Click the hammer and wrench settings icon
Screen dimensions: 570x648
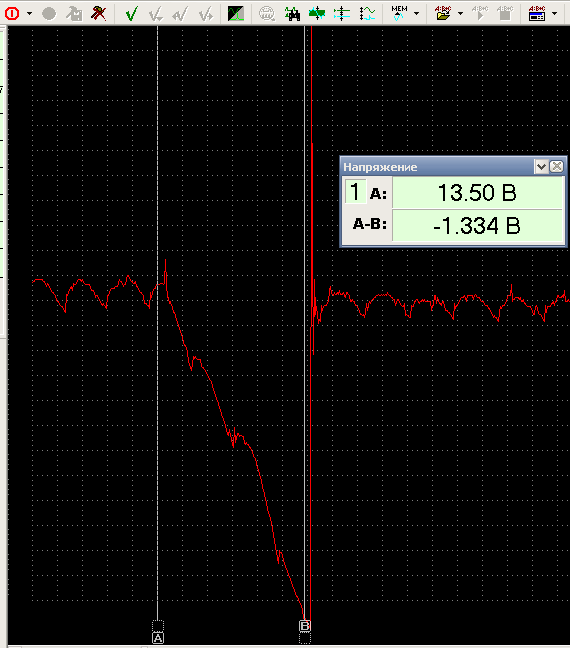[x=98, y=14]
